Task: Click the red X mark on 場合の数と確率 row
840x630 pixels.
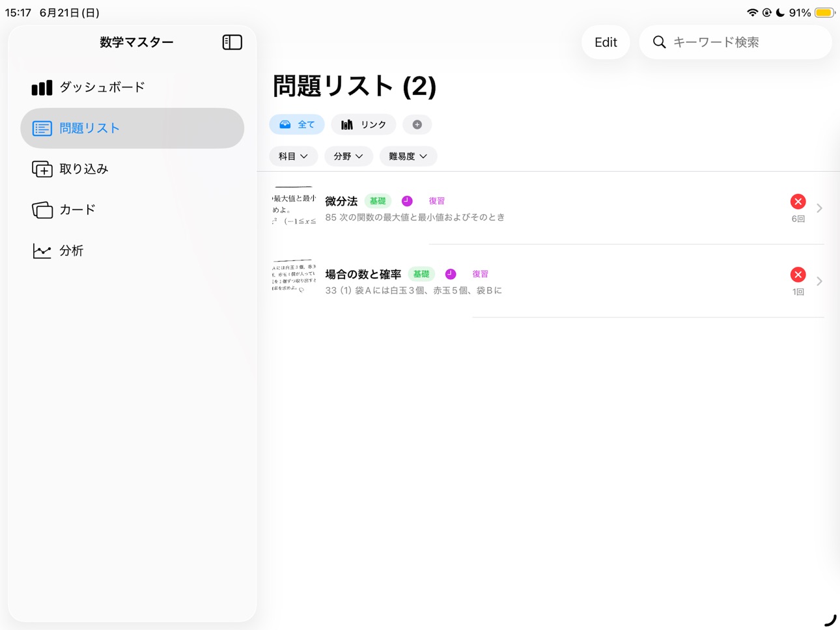Action: pyautogui.click(x=798, y=275)
